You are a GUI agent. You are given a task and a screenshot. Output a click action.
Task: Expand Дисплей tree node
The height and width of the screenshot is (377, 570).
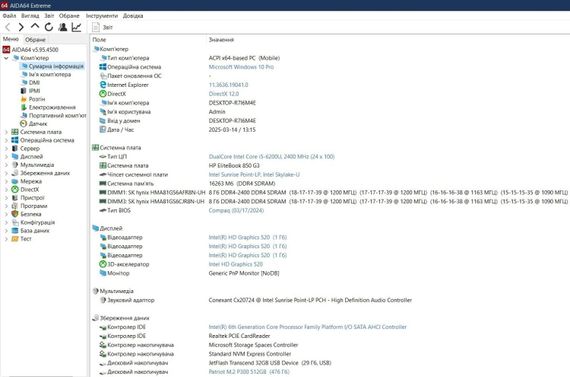tap(6, 157)
